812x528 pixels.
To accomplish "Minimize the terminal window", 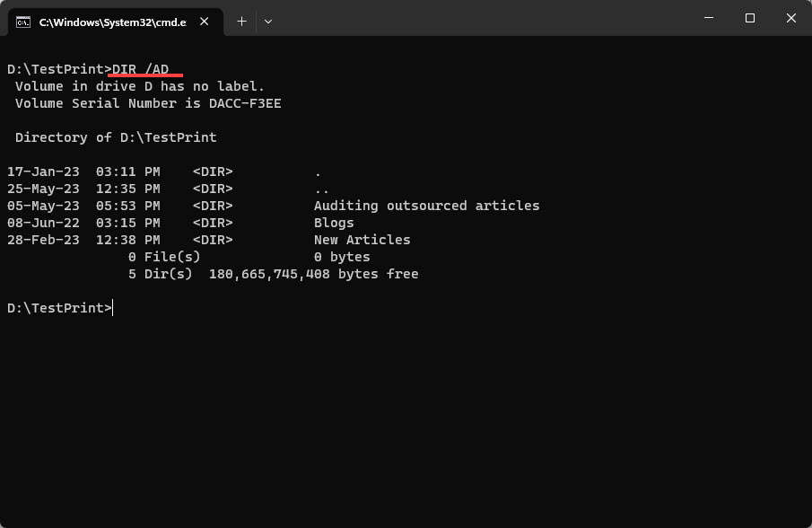I will point(709,18).
